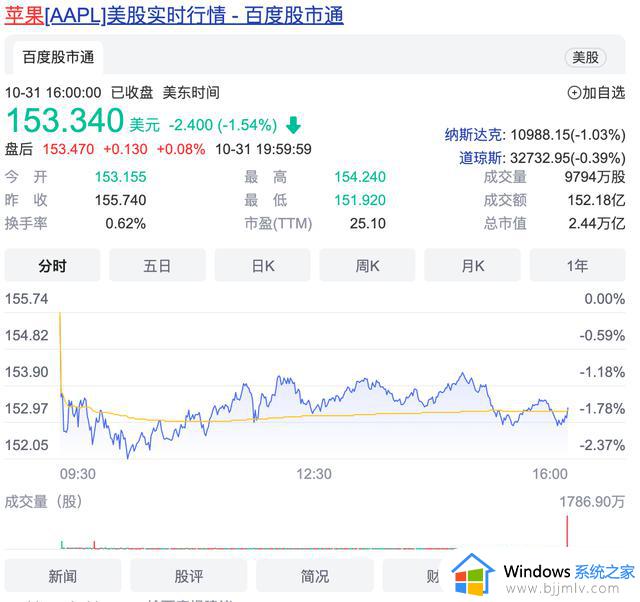The height and width of the screenshot is (602, 640).
Task: Click the tall red closing volume bar
Action: pyautogui.click(x=567, y=531)
